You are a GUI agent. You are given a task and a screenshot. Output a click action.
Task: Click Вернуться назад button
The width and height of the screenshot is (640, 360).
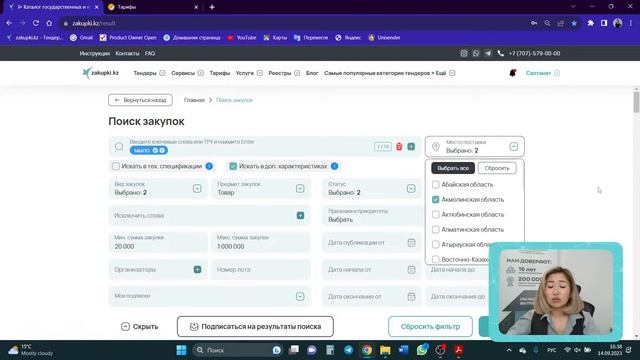coord(140,100)
